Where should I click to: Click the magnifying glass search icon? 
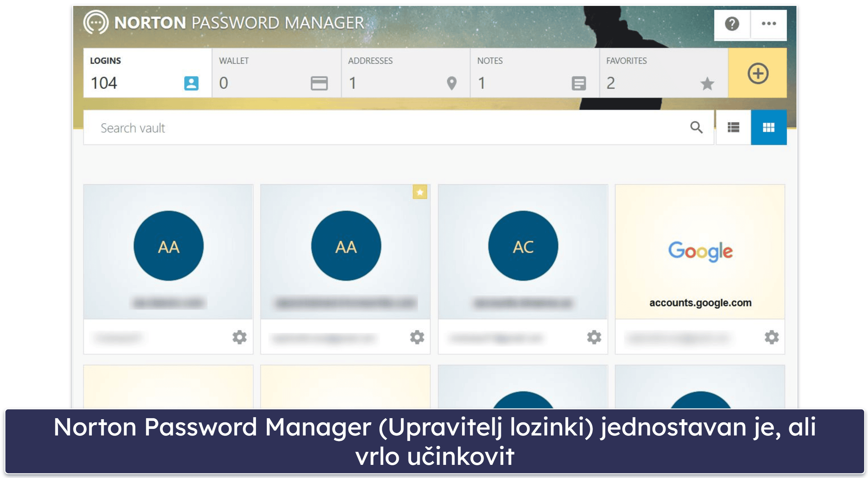click(696, 128)
